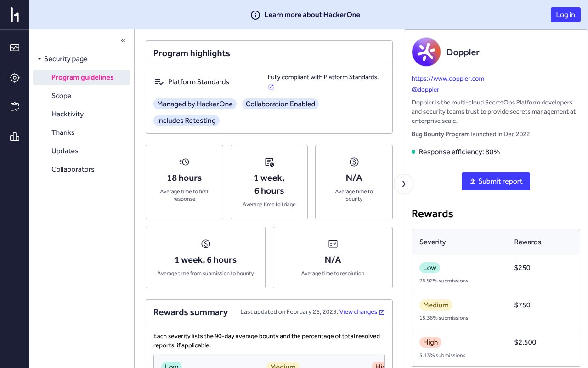Click the right chevron on the panel edge
588x368 pixels.
tap(404, 184)
